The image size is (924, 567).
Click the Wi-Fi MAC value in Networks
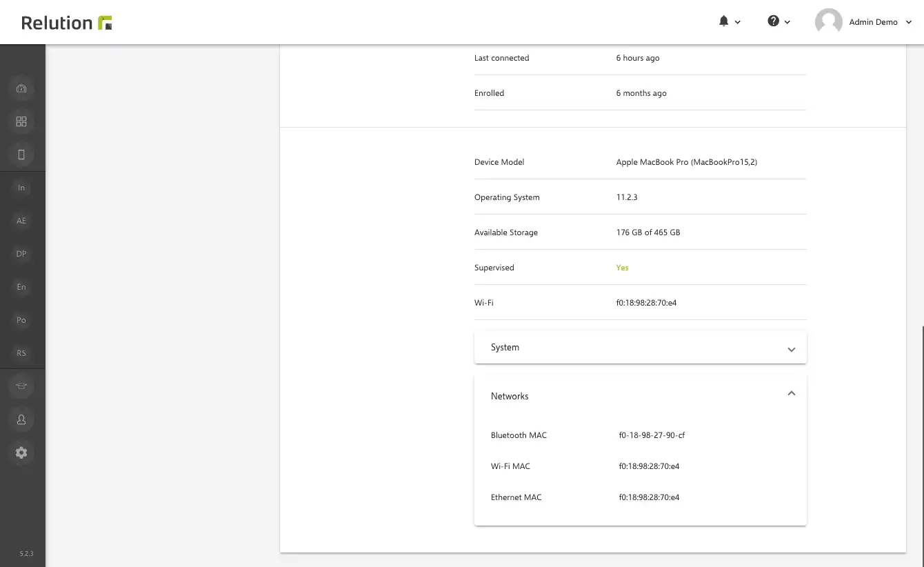[x=649, y=466]
